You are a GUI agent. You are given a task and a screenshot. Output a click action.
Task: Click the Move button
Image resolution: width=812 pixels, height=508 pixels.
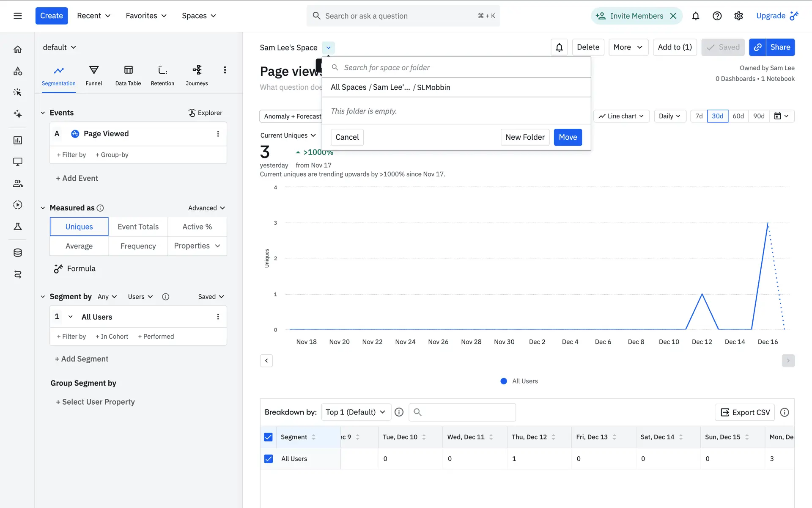[x=568, y=137]
